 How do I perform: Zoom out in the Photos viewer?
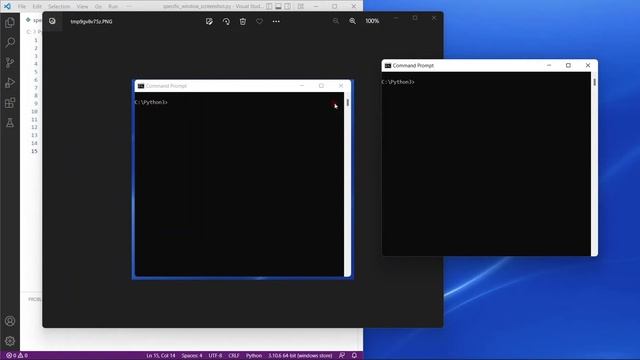[336, 21]
